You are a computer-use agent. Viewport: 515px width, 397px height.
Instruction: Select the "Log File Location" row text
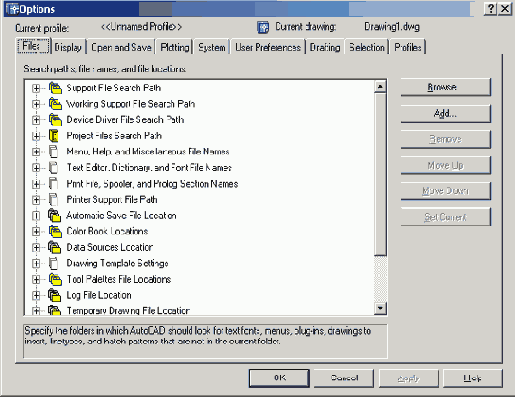click(99, 295)
